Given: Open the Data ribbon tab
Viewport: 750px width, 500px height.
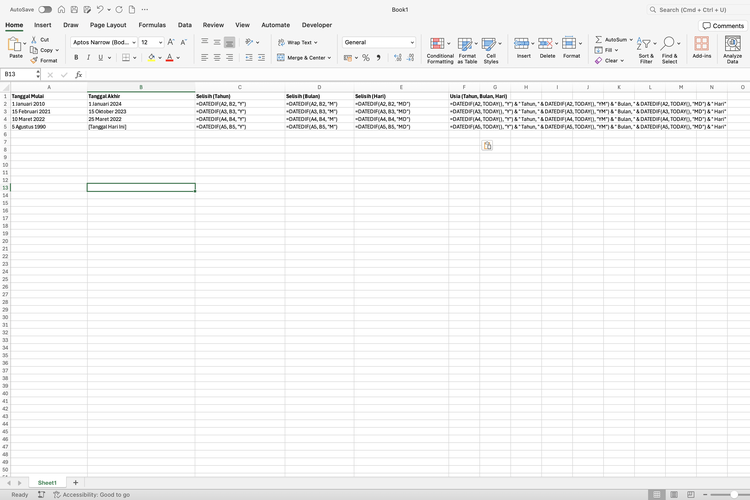Looking at the screenshot, I should point(185,25).
